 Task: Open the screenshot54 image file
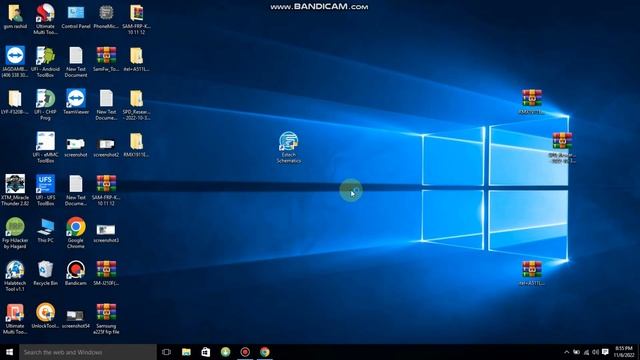point(76,318)
